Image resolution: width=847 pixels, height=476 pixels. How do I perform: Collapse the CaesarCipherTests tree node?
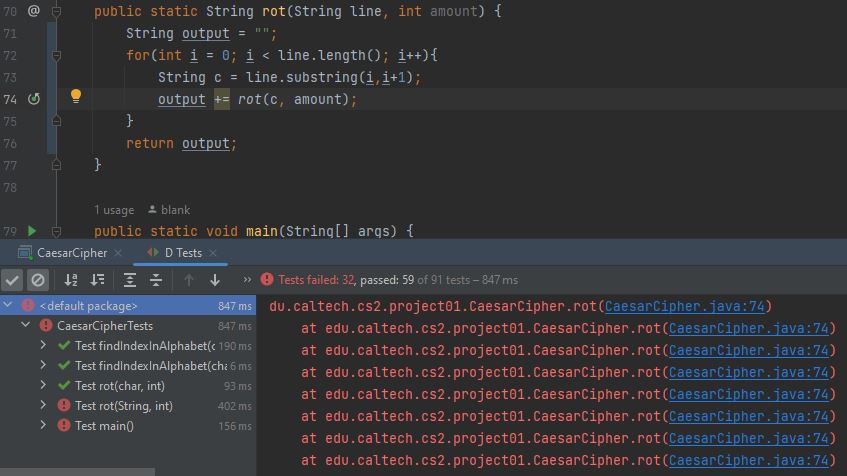(26, 326)
